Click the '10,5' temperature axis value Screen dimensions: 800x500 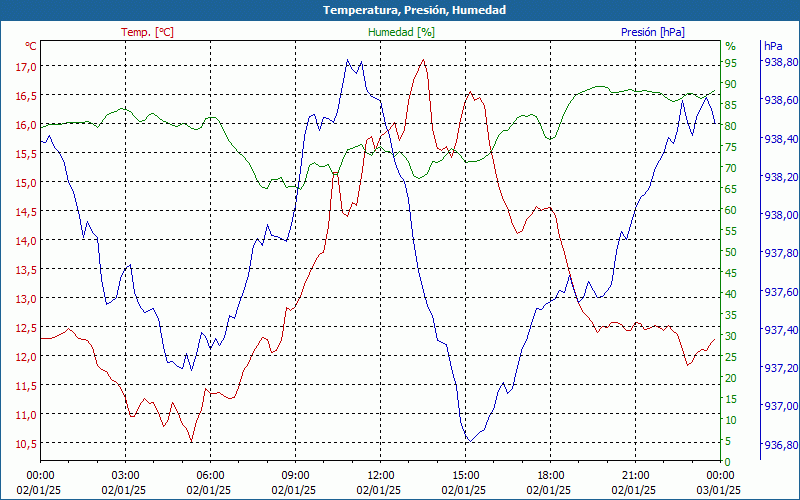(x=24, y=444)
